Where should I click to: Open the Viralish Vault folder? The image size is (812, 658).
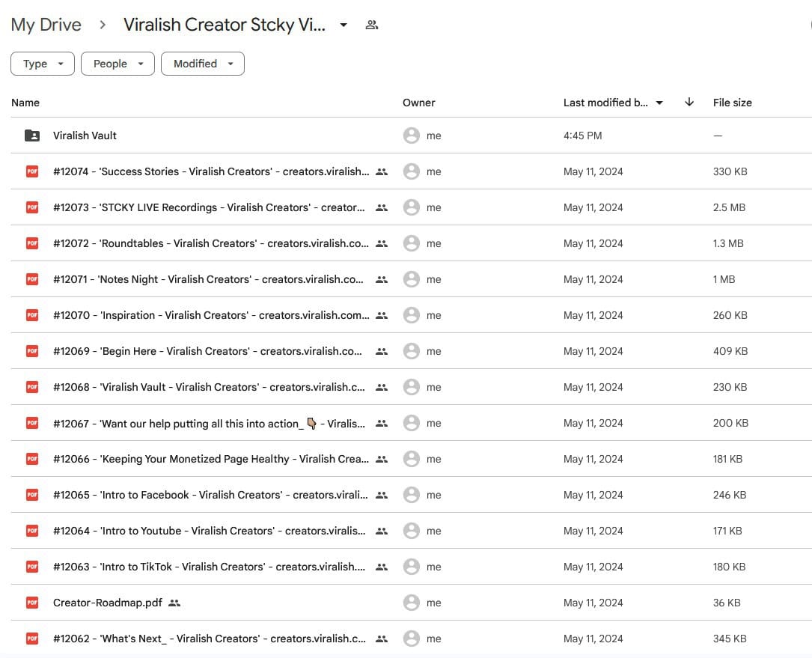click(85, 135)
